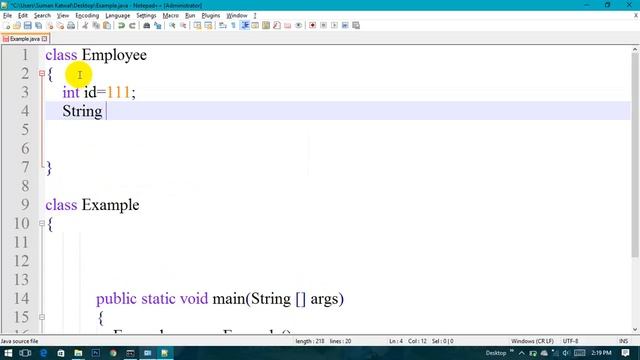Screen dimensions: 640x360
Task: Open the Macro menu
Action: tap(171, 16)
